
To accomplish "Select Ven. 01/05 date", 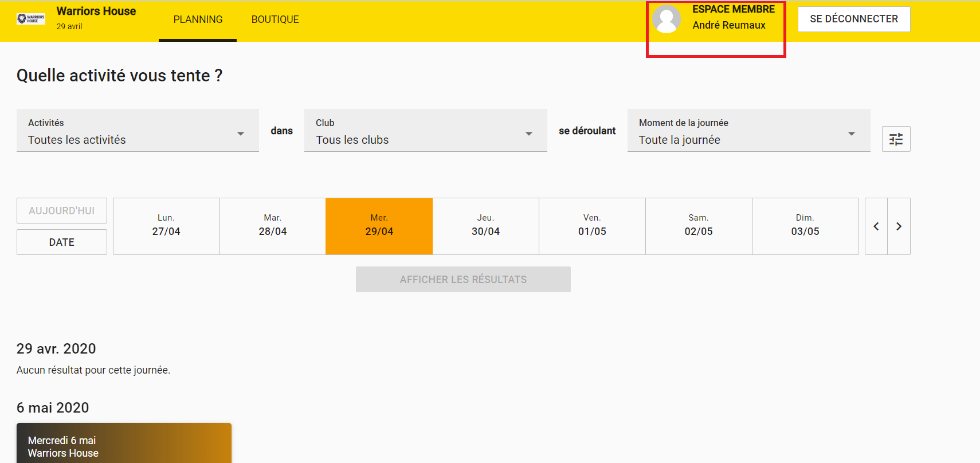I will coord(592,226).
